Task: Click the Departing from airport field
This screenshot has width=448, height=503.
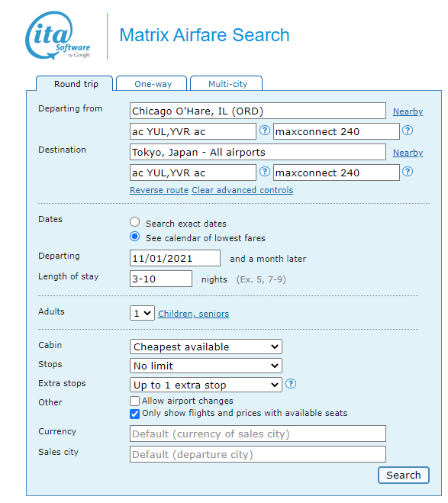Action: (258, 111)
